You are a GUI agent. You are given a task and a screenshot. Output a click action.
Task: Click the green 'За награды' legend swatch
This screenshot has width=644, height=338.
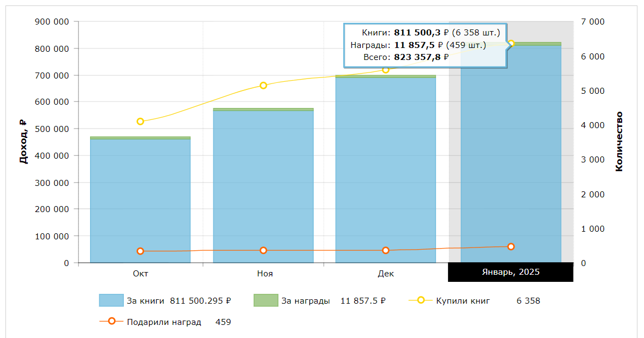(266, 300)
